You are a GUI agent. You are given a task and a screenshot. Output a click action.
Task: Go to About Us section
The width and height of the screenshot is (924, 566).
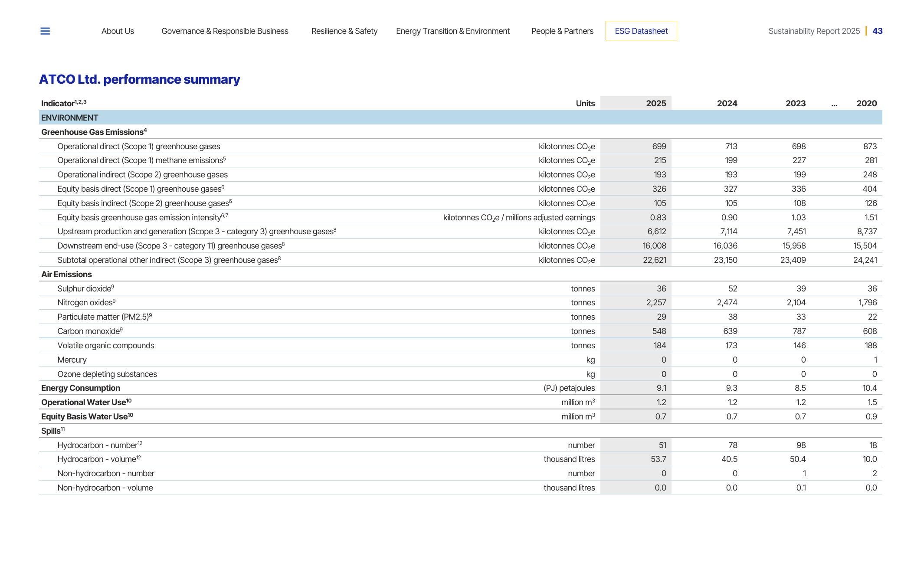[118, 31]
